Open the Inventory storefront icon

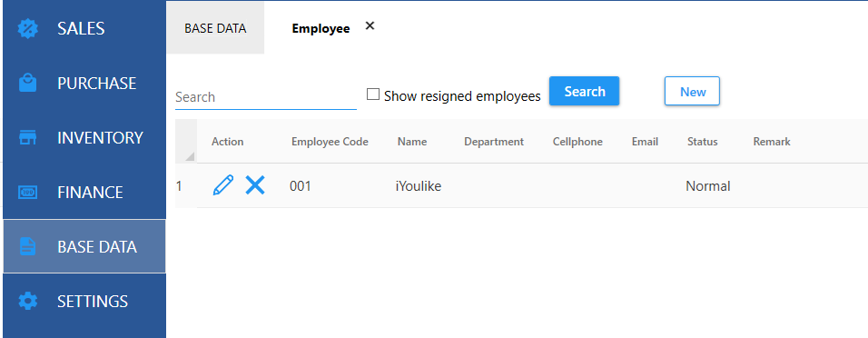click(x=27, y=137)
